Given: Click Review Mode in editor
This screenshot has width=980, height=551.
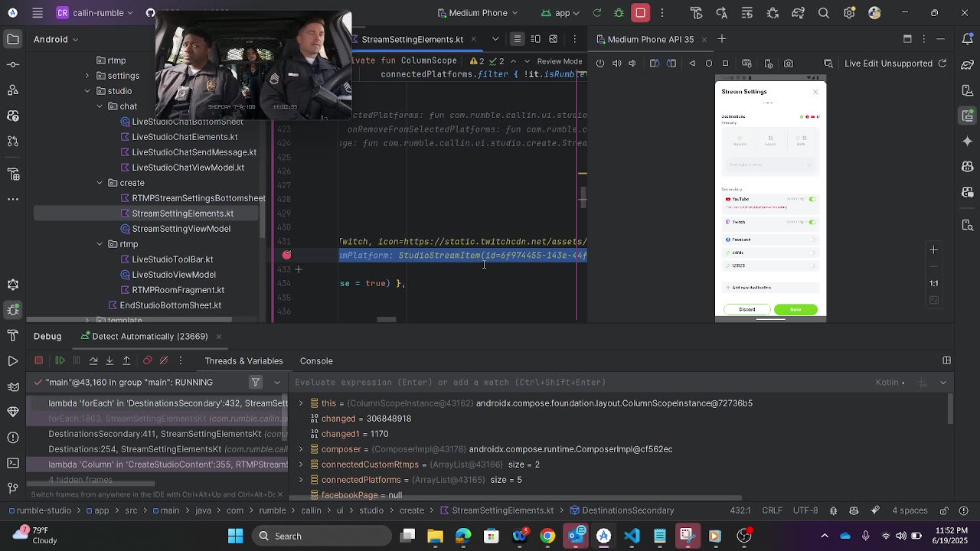Looking at the screenshot, I should [560, 61].
